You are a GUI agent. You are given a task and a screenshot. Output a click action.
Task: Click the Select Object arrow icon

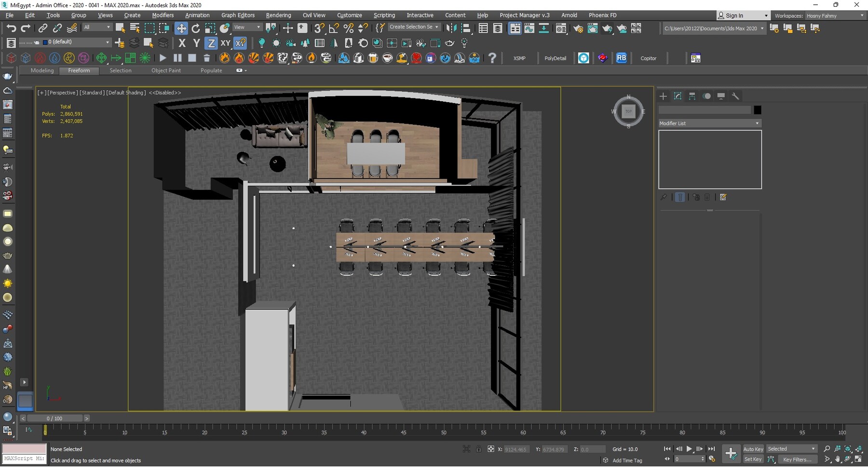point(120,28)
